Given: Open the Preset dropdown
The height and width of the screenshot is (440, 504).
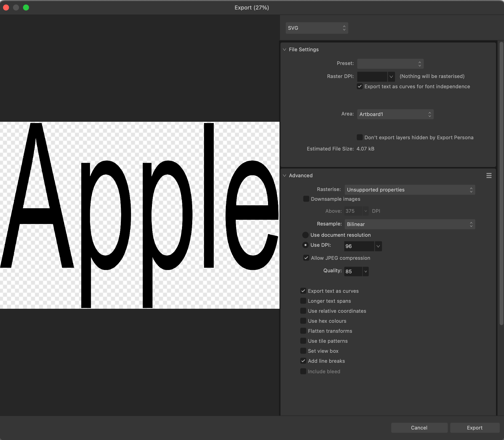Looking at the screenshot, I should tap(390, 64).
